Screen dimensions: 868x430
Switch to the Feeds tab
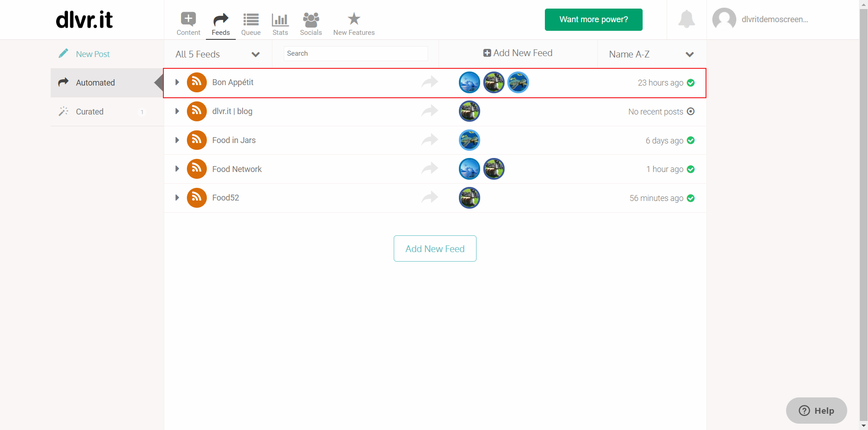pos(221,24)
